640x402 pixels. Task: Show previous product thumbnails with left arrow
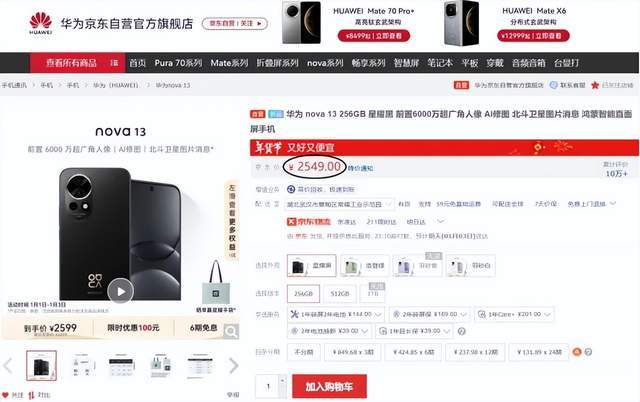[8, 365]
